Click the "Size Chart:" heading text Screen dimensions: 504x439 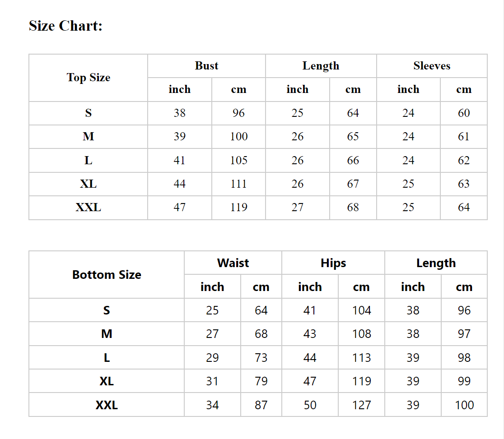(66, 26)
